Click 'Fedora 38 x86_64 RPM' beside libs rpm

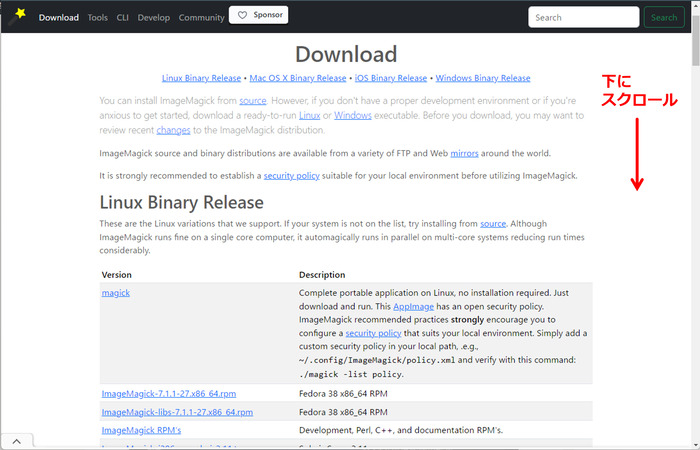(x=343, y=412)
